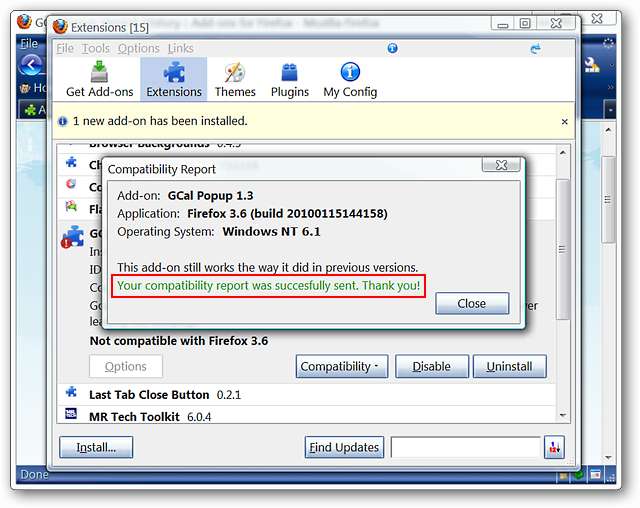Switch to the Extensions pane
Image resolution: width=640 pixels, height=508 pixels.
point(174,80)
